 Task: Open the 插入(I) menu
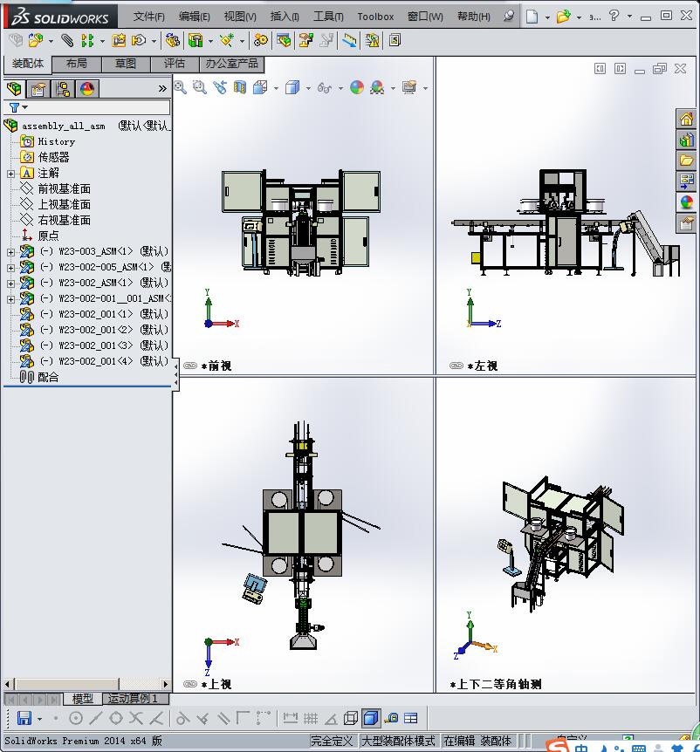[x=285, y=17]
